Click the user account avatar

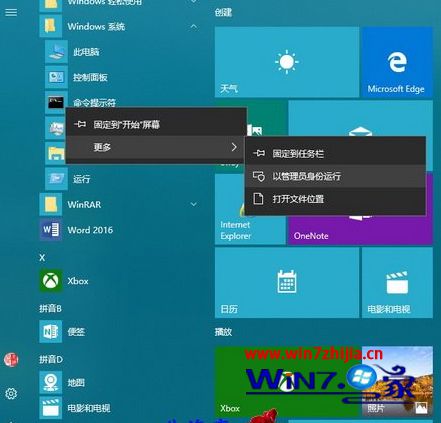tap(11, 360)
